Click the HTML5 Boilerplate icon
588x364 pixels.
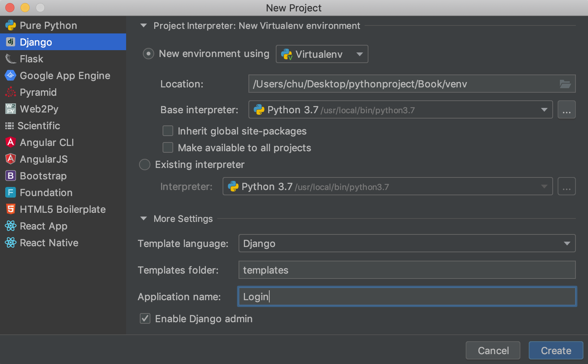[11, 209]
